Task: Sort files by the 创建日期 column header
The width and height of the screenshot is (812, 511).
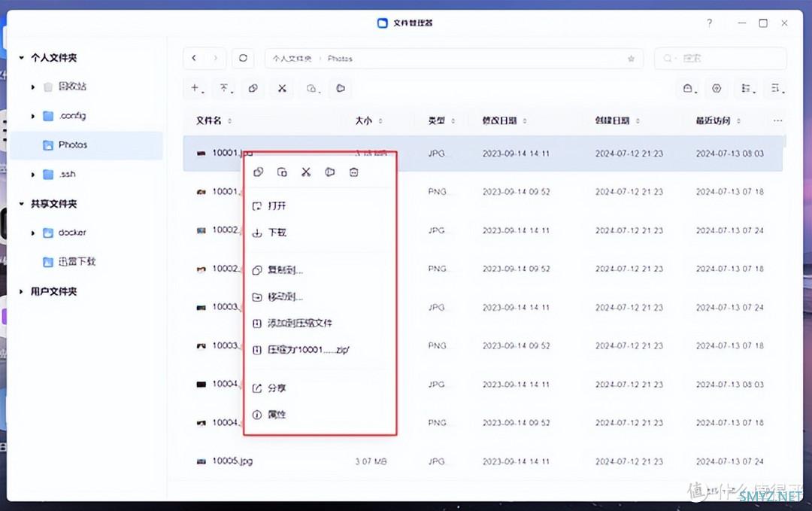Action: coord(612,120)
